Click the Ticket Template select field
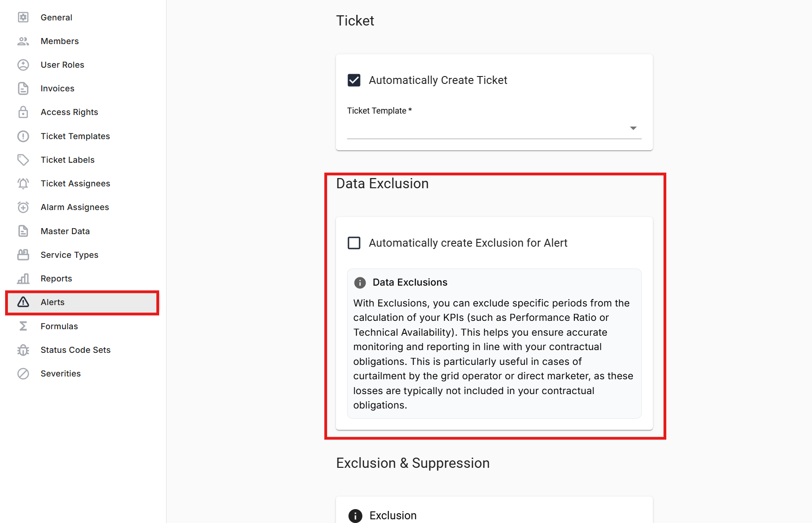Viewport: 812px width, 523px height. click(x=487, y=128)
